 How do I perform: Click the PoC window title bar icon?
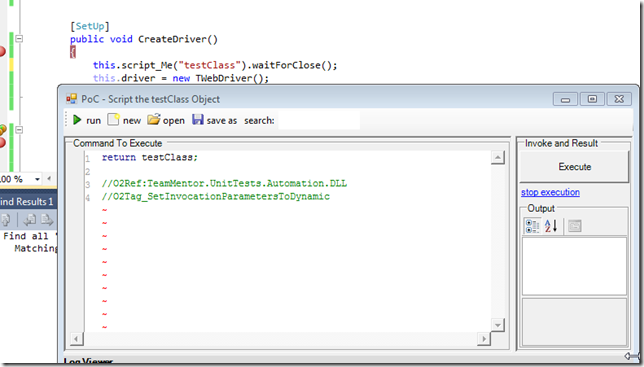(71, 99)
